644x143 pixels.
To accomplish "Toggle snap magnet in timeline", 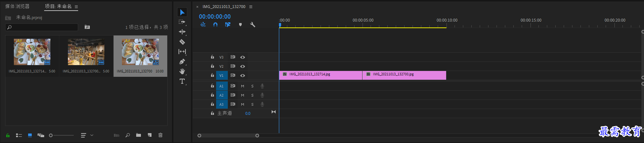I will click(215, 25).
